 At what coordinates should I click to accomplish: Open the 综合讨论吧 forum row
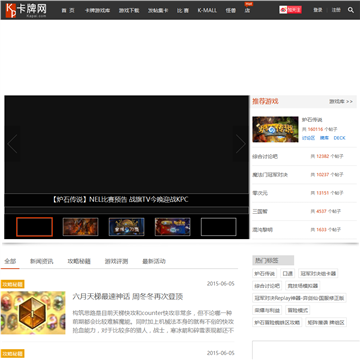pyautogui.click(x=304, y=156)
